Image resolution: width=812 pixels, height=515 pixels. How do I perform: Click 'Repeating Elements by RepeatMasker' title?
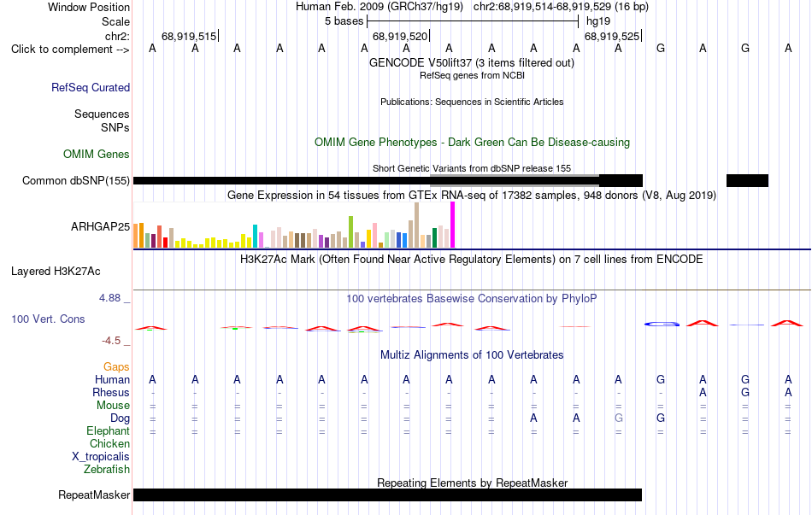click(x=473, y=483)
